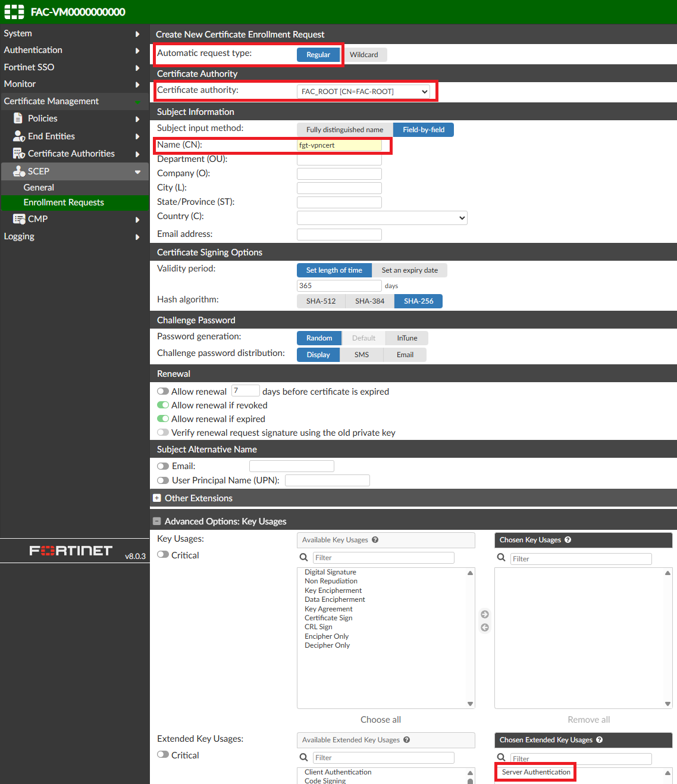
Task: Open the Certificate authority dropdown
Action: point(363,92)
